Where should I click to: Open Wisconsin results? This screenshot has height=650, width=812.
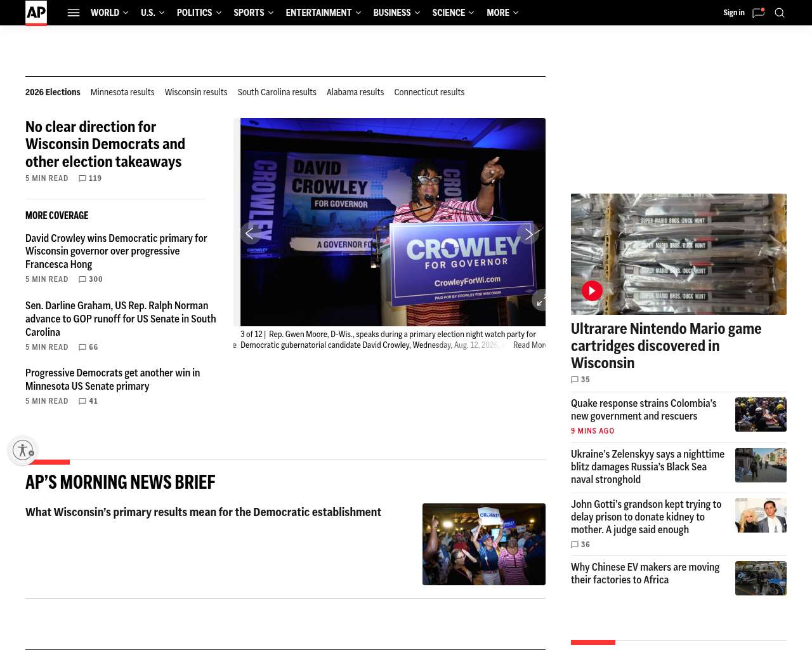pyautogui.click(x=196, y=92)
